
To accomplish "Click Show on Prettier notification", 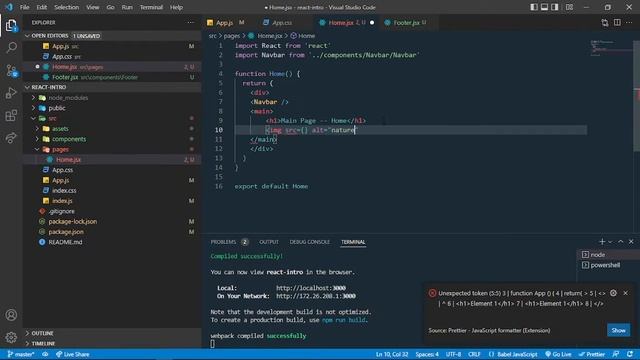I will tap(618, 330).
